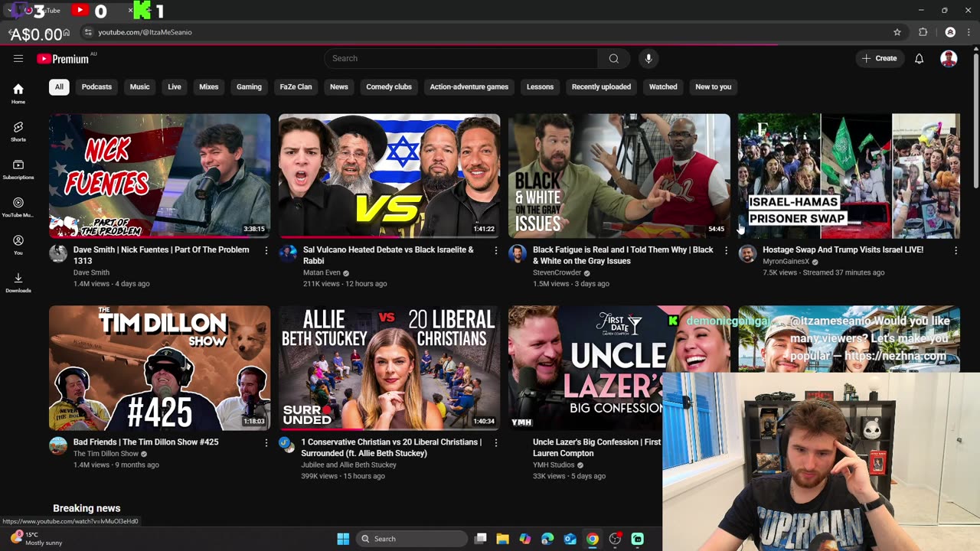
Task: Select the Watched filter chip
Action: click(x=663, y=86)
